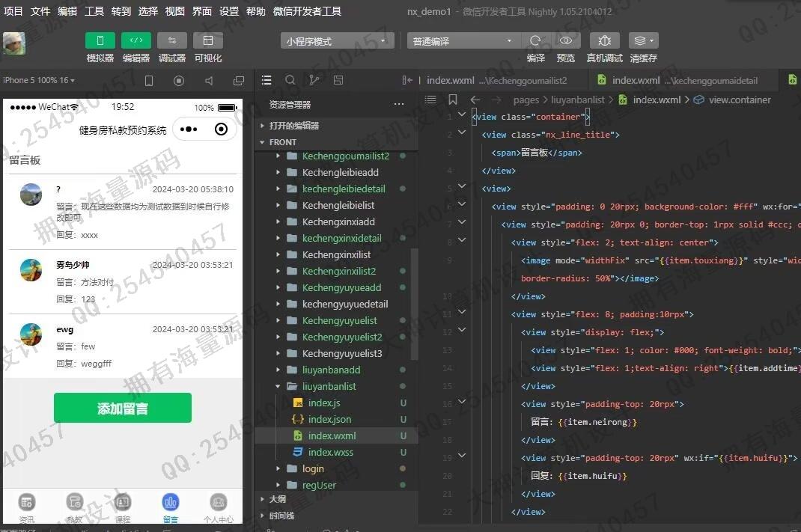
Task: Open the 普通编译 compile mode dropdown
Action: [463, 41]
